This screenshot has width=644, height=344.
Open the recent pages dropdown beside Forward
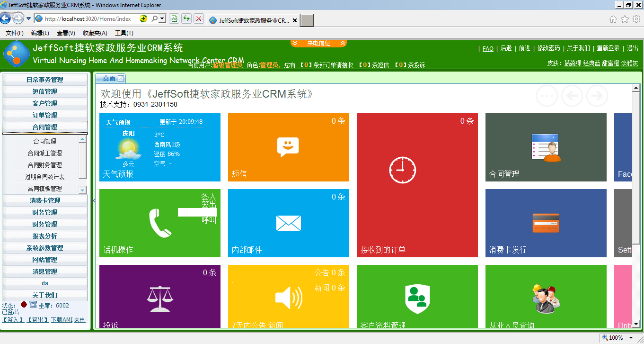[28, 19]
